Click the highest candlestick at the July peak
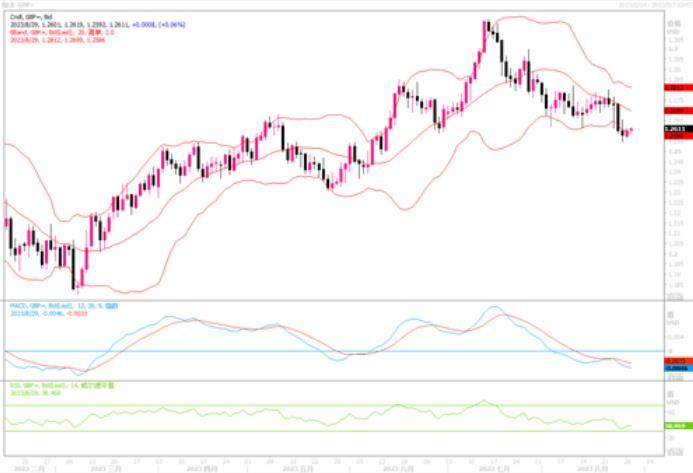The image size is (693, 473). (486, 30)
